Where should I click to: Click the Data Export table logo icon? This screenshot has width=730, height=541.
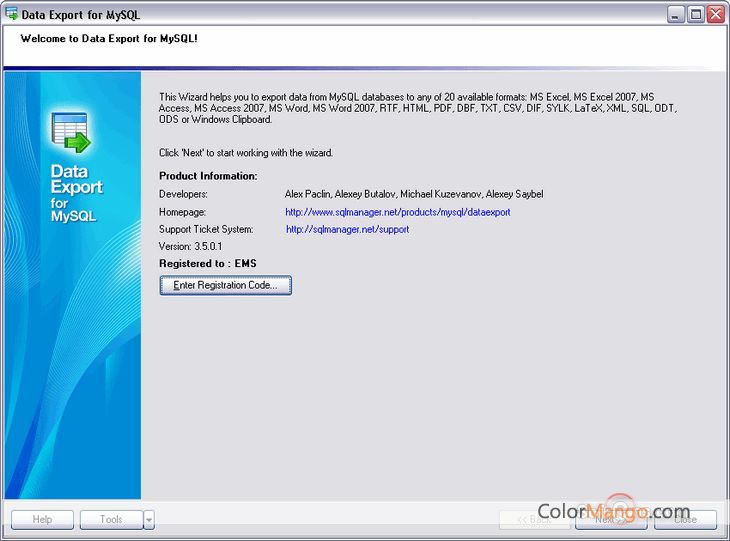click(x=70, y=132)
